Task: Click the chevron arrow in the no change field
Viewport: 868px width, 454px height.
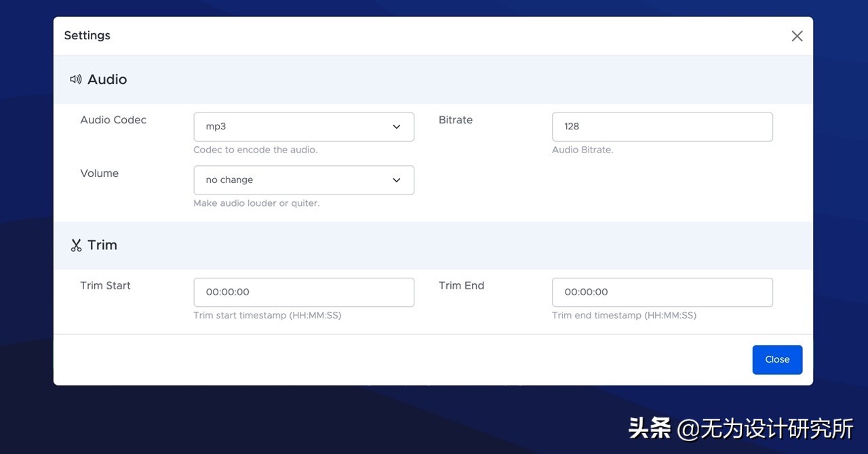Action: pos(397,180)
